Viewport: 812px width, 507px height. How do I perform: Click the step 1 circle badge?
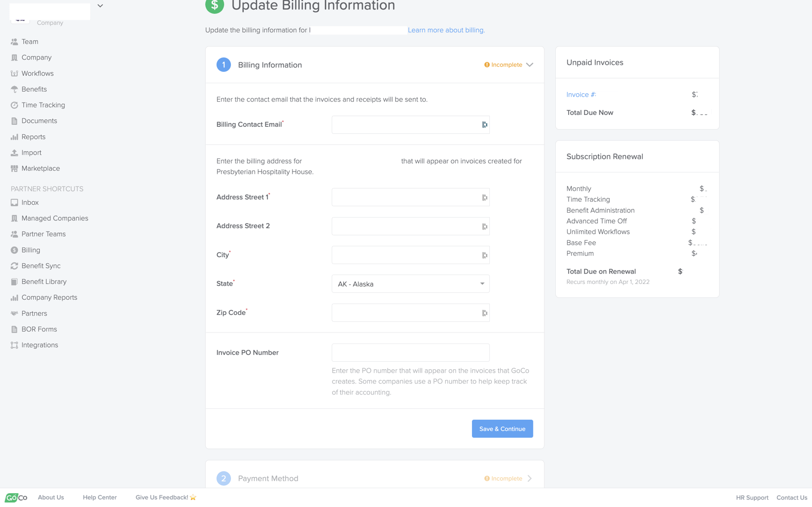point(224,65)
